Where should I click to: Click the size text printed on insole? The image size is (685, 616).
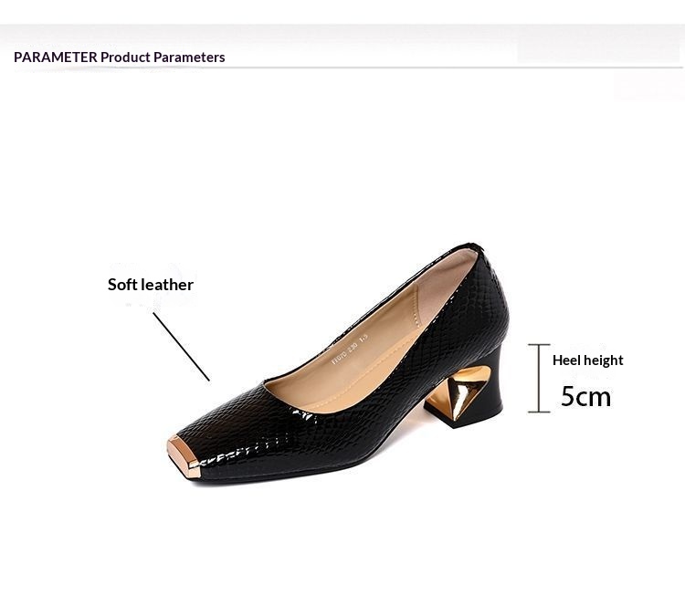click(350, 348)
